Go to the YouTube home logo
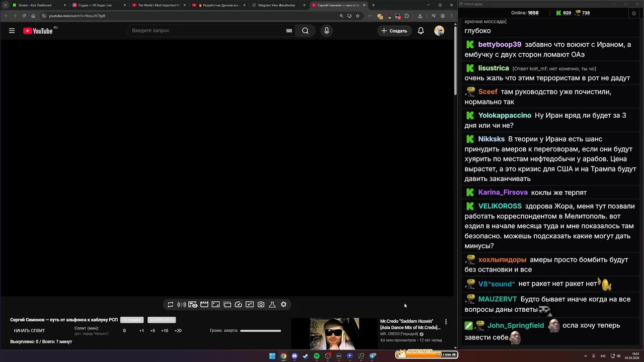Image resolution: width=644 pixels, height=362 pixels. pyautogui.click(x=38, y=31)
